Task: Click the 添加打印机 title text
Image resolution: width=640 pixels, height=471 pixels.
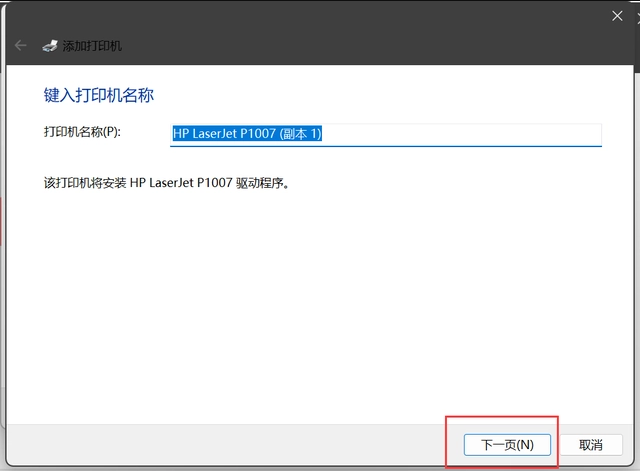Action: click(92, 46)
